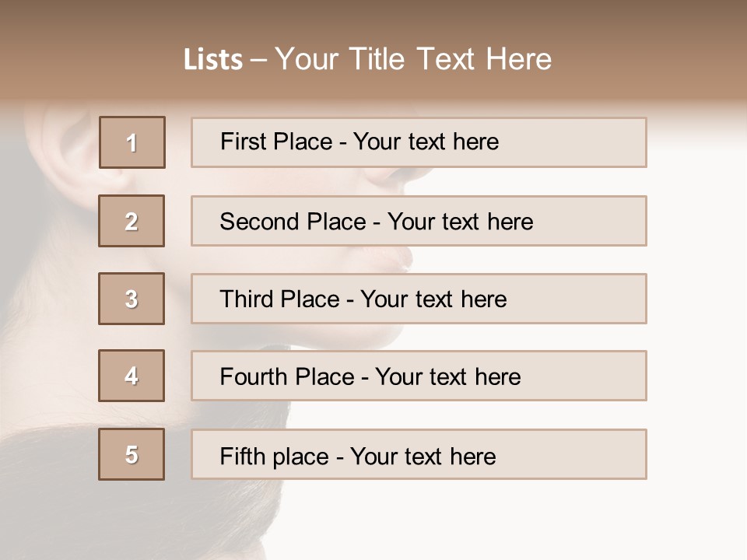Select the "Third Place" list item
The width and height of the screenshot is (747, 560).
pyautogui.click(x=419, y=299)
